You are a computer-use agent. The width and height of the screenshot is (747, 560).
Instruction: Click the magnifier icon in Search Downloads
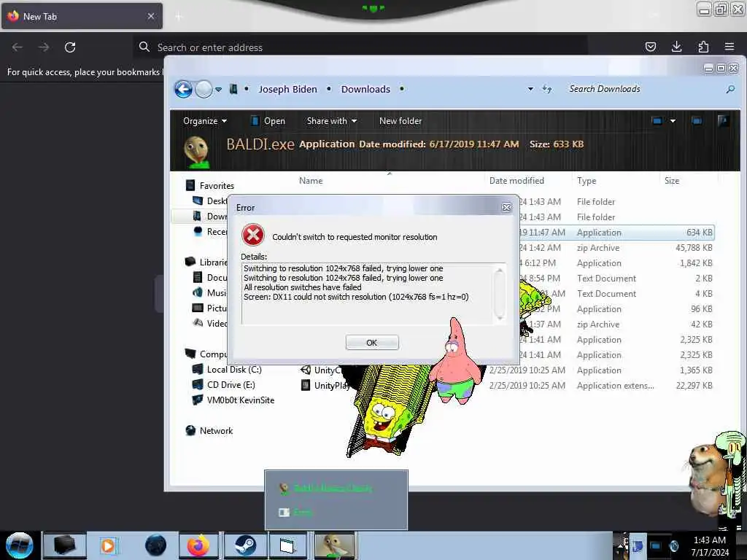coord(729,89)
